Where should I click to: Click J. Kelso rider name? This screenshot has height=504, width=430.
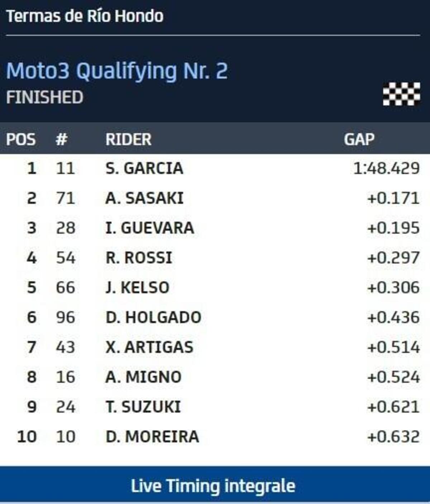click(x=137, y=287)
